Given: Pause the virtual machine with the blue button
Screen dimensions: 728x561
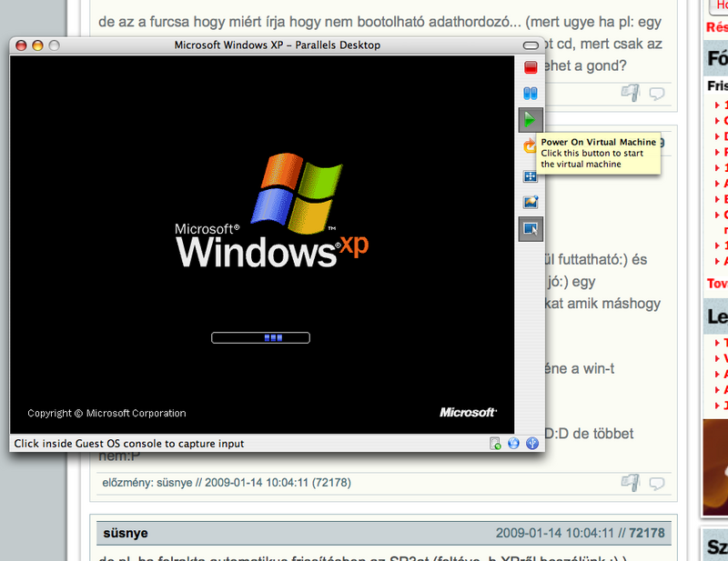Looking at the screenshot, I should [531, 93].
